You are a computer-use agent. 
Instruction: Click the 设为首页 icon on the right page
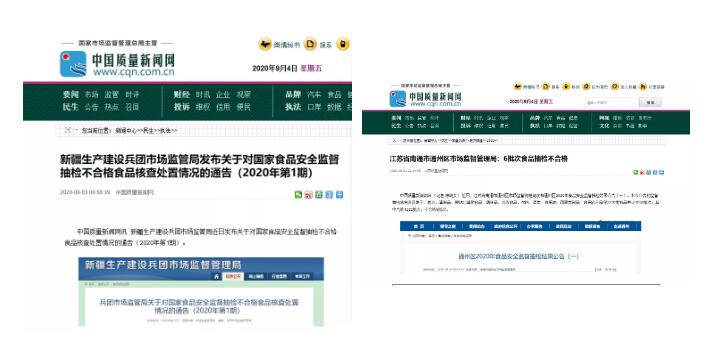(586, 86)
